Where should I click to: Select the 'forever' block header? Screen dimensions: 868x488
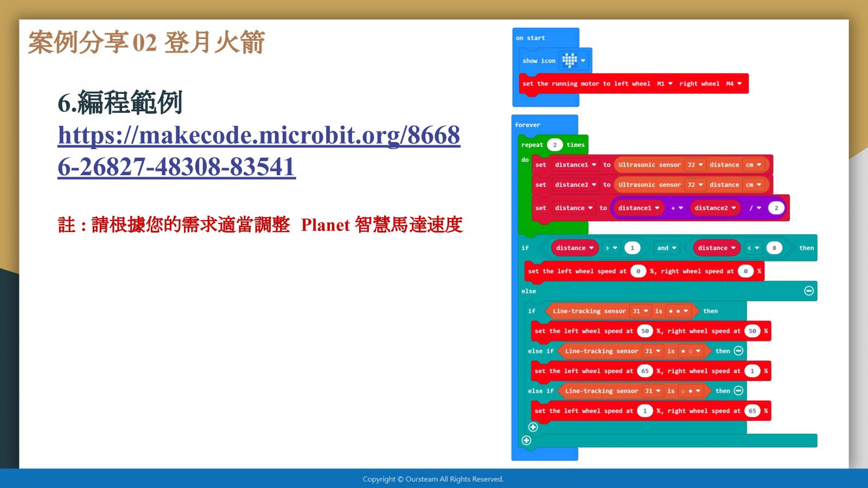point(527,125)
